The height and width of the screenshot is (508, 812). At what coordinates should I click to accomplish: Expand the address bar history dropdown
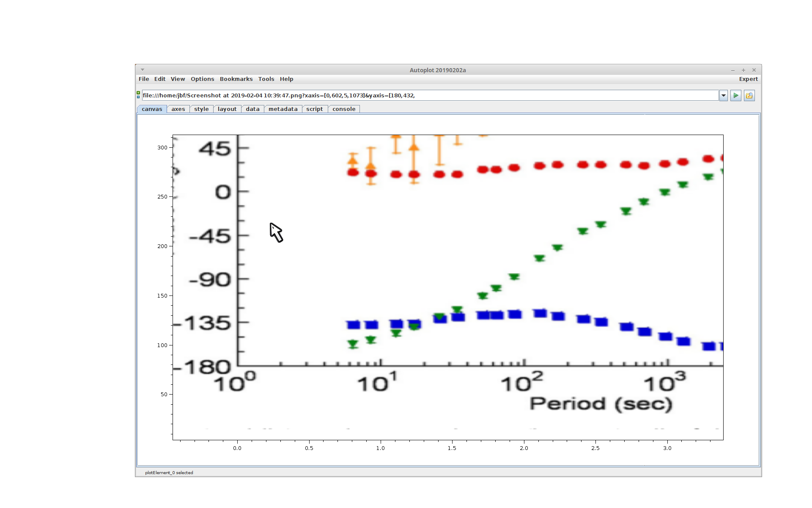tap(724, 96)
